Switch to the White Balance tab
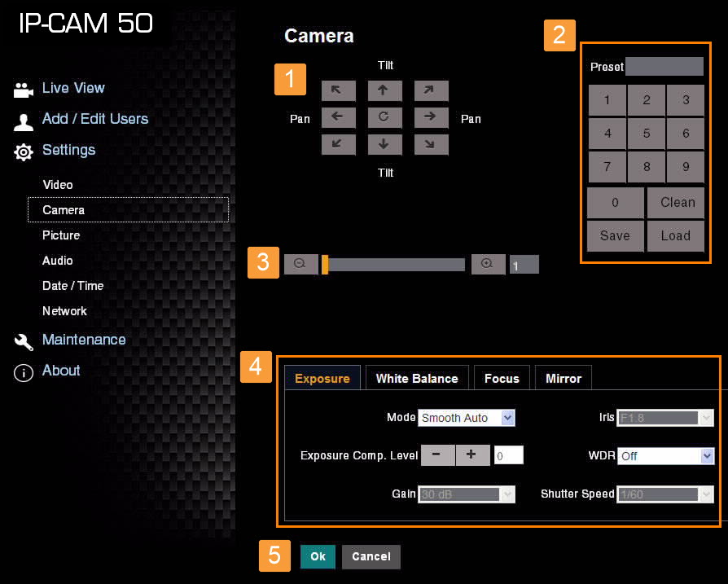Screen dimensions: 728x584 pos(417,378)
